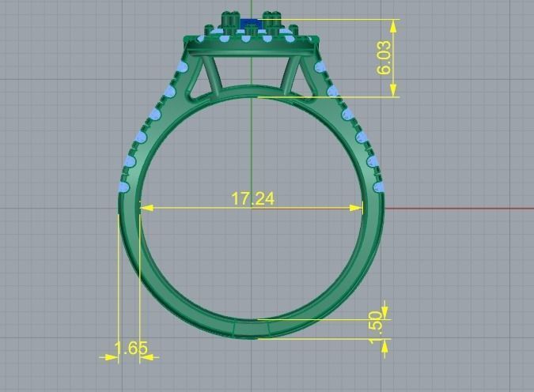Click the 1.50 shank thickness dimension text

click(377, 327)
